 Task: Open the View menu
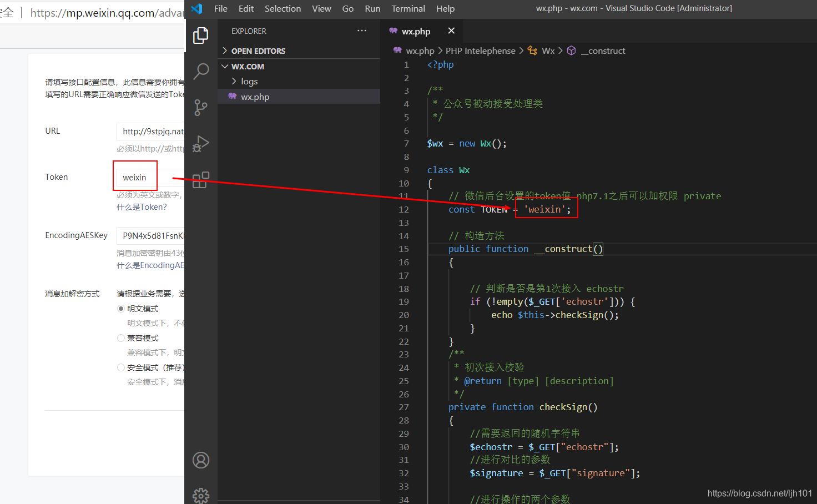click(x=321, y=8)
